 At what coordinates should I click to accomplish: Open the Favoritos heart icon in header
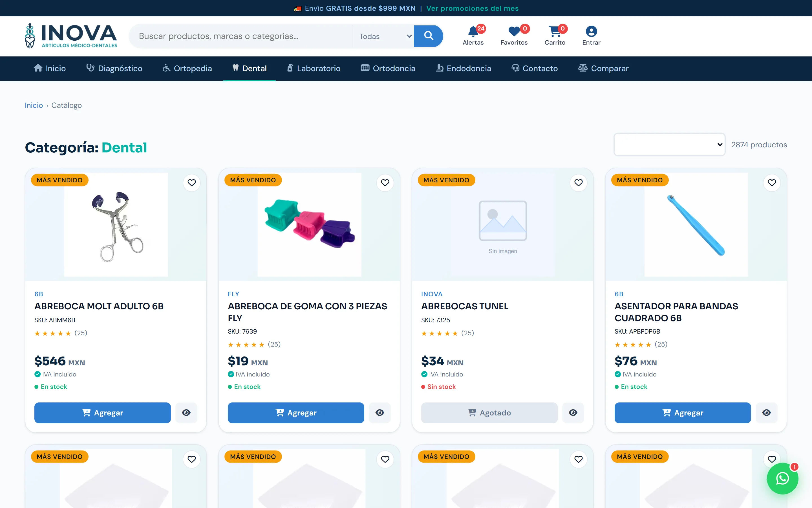point(514,35)
